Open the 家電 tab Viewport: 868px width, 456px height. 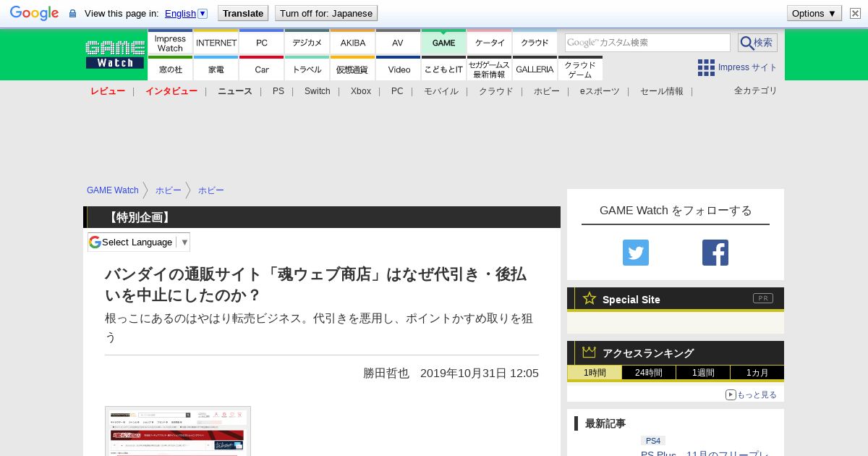[x=216, y=69]
